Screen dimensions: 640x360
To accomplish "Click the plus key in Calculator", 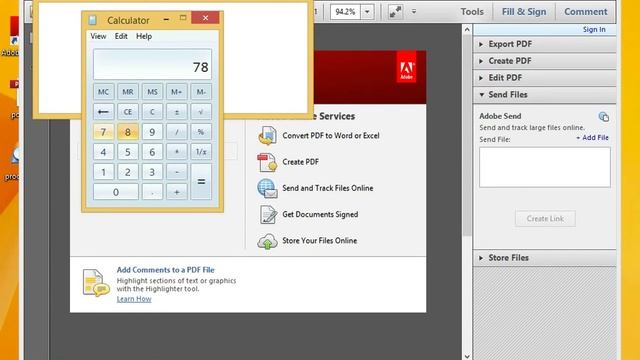I will (176, 192).
